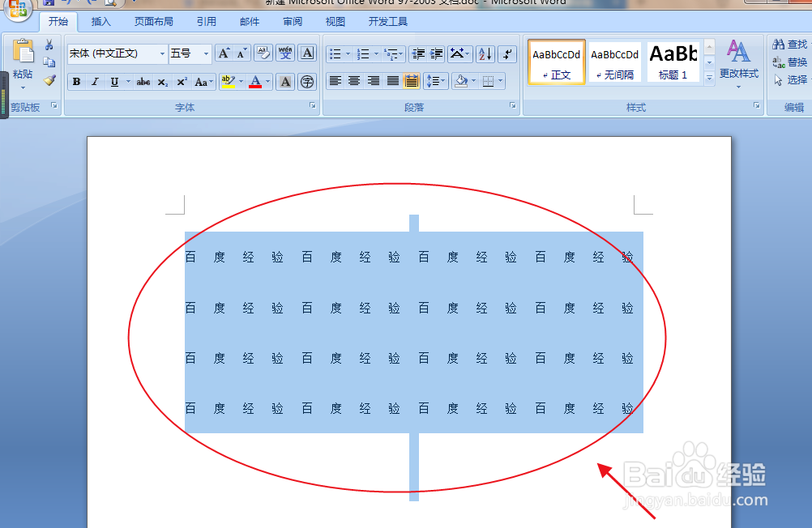Viewport: 812px width, 528px height.
Task: Expand styles gallery More arrow
Action: pos(709,78)
